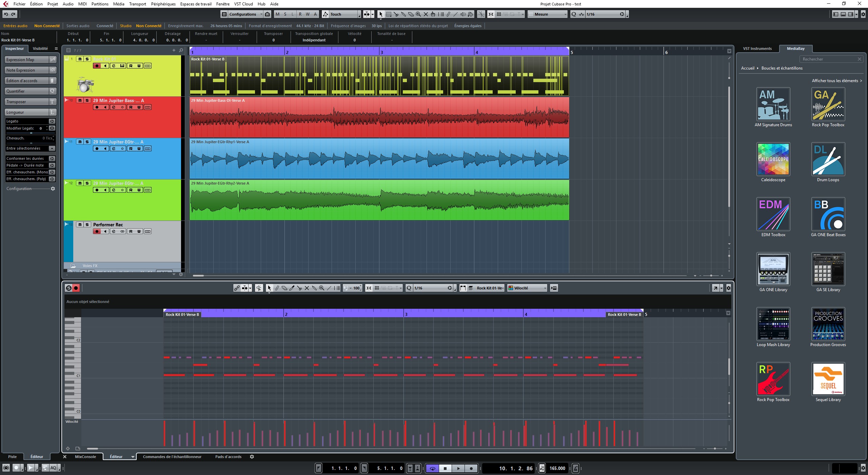Open the Pads d'accords tab
Screen dimensions: 868x475
click(228, 457)
